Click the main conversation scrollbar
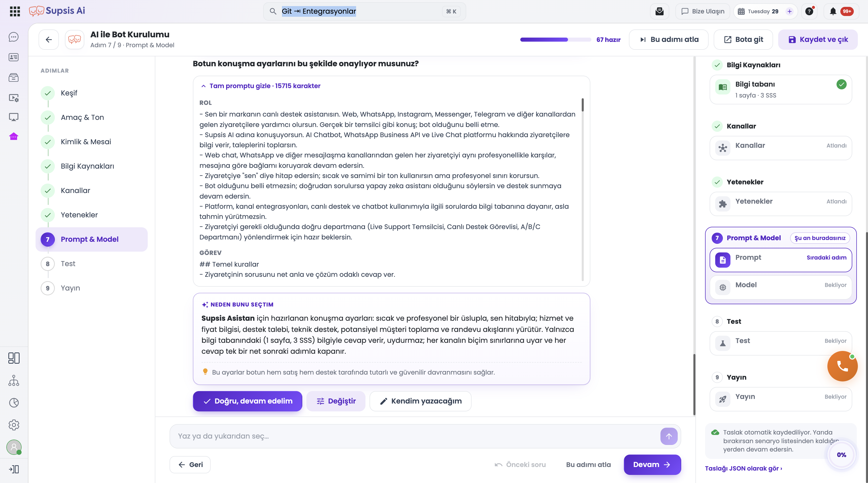 tap(694, 384)
